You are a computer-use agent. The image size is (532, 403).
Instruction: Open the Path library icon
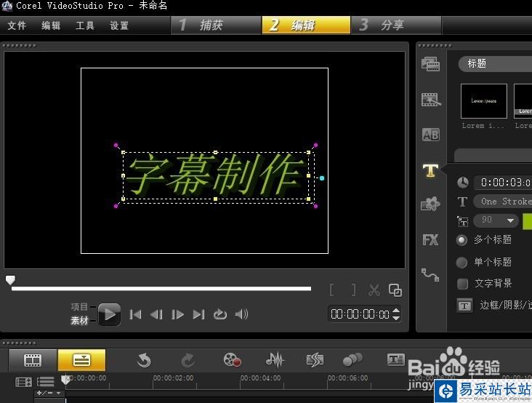[x=430, y=275]
